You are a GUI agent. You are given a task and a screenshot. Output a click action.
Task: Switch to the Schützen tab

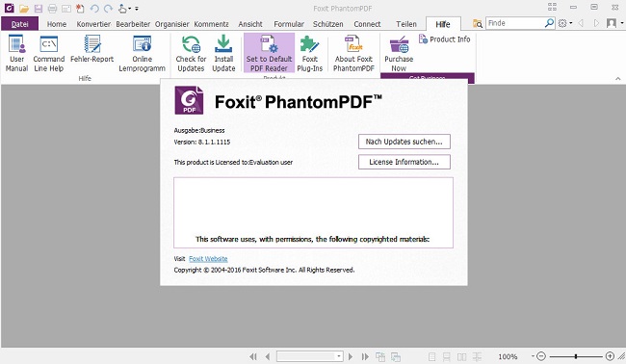click(327, 24)
